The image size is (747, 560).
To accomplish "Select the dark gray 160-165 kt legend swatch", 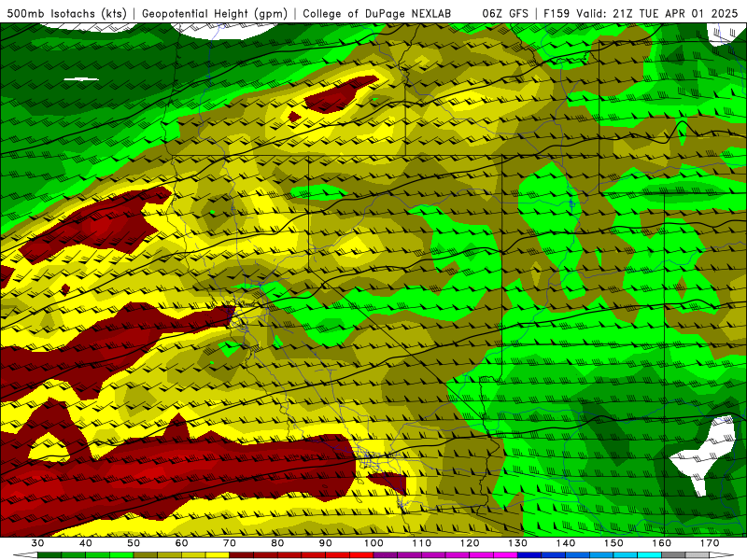I will tap(673, 555).
